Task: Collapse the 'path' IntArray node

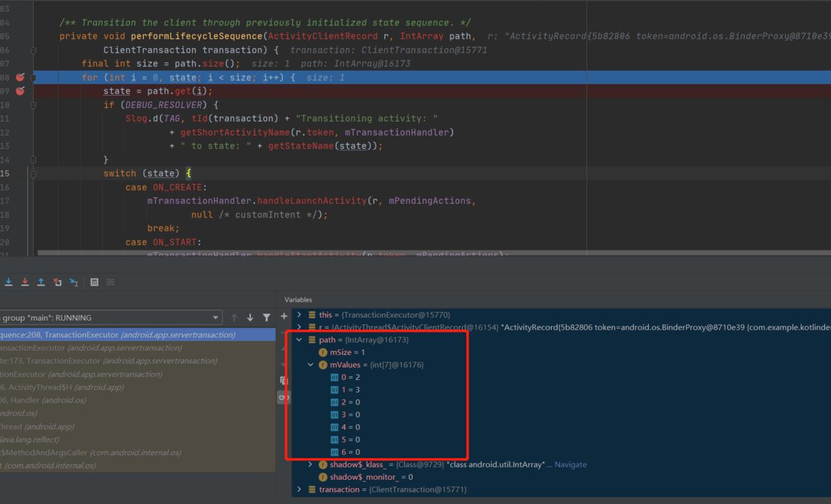Action: (x=299, y=340)
